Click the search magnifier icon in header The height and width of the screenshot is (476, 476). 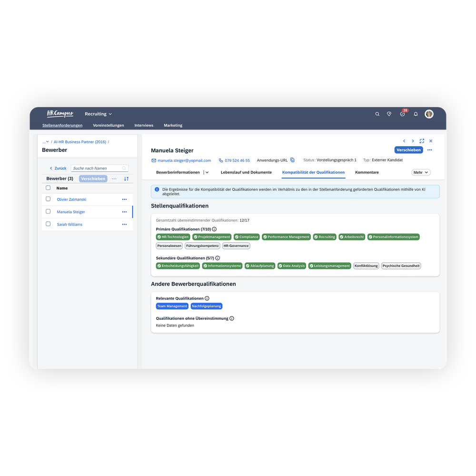coord(377,114)
